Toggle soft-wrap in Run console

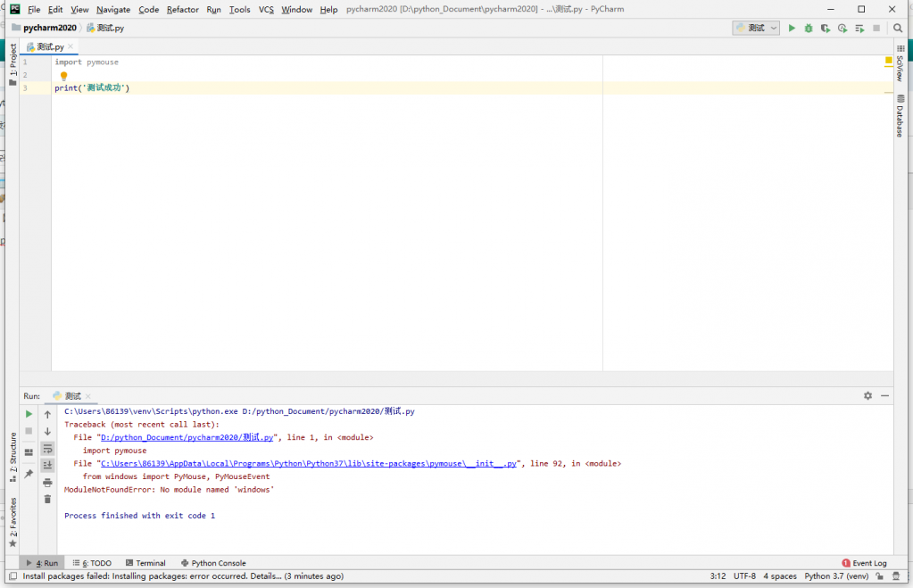[x=47, y=448]
